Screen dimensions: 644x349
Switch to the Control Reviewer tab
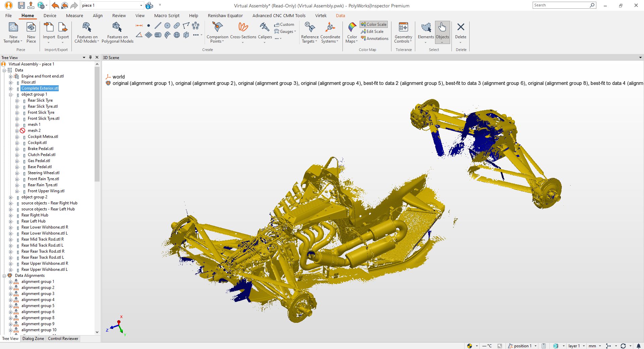pos(63,339)
